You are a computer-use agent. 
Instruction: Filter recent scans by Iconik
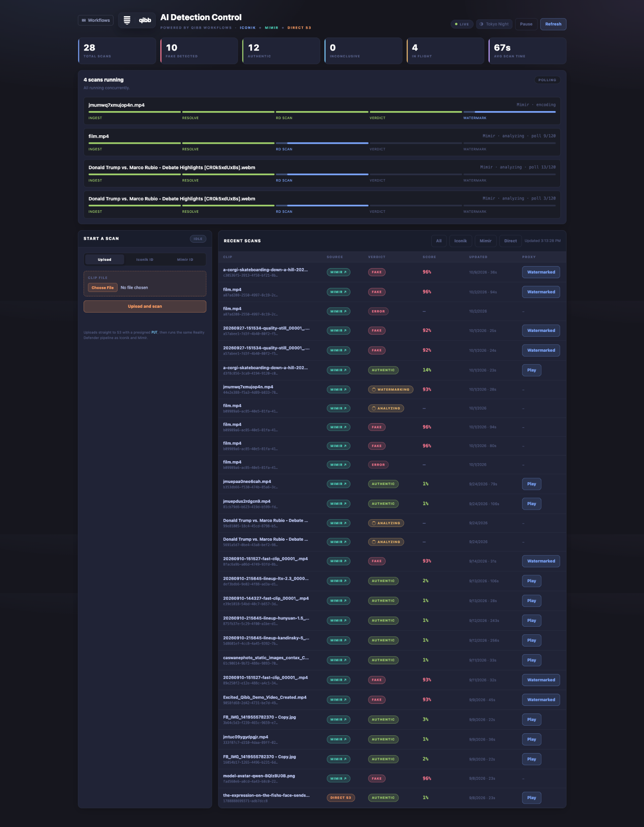click(460, 241)
